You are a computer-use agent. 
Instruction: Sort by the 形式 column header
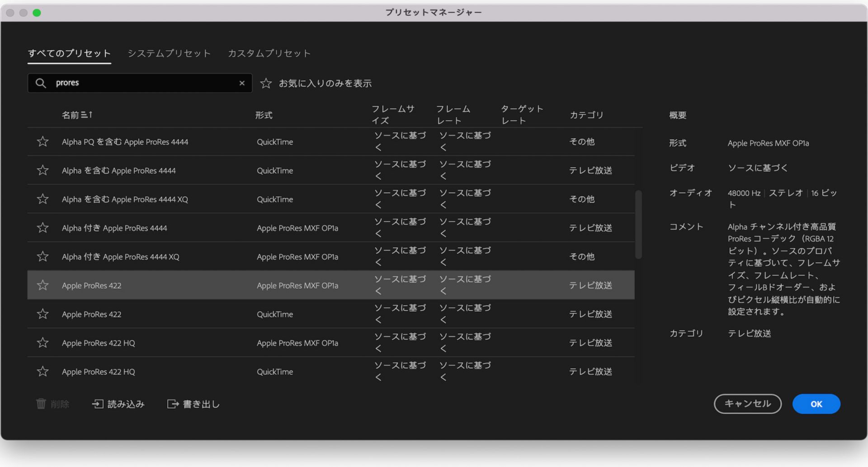click(264, 115)
